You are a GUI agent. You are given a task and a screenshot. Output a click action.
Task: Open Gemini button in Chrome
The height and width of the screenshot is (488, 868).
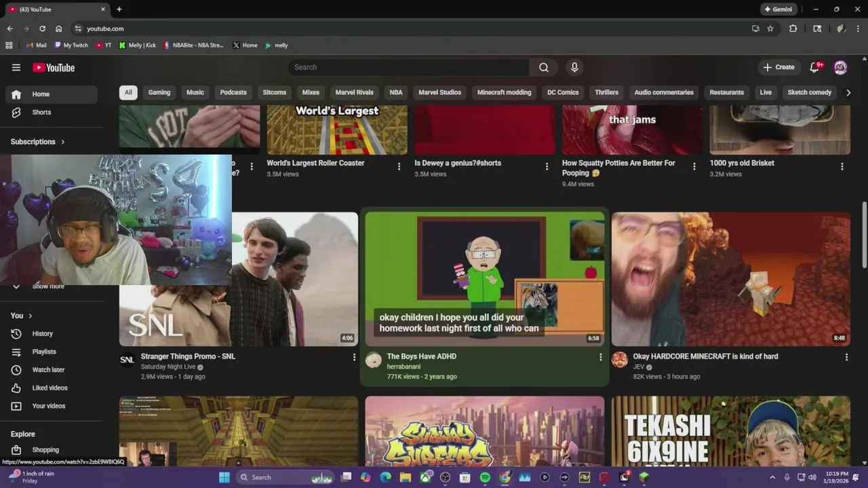(x=778, y=9)
